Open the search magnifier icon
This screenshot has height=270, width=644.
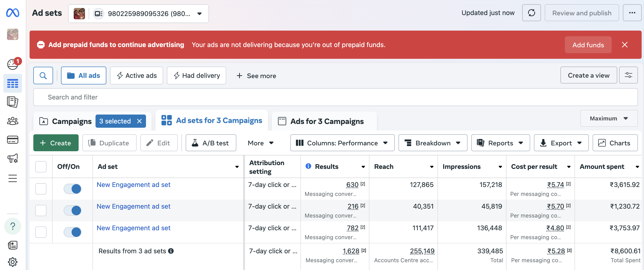pos(43,75)
